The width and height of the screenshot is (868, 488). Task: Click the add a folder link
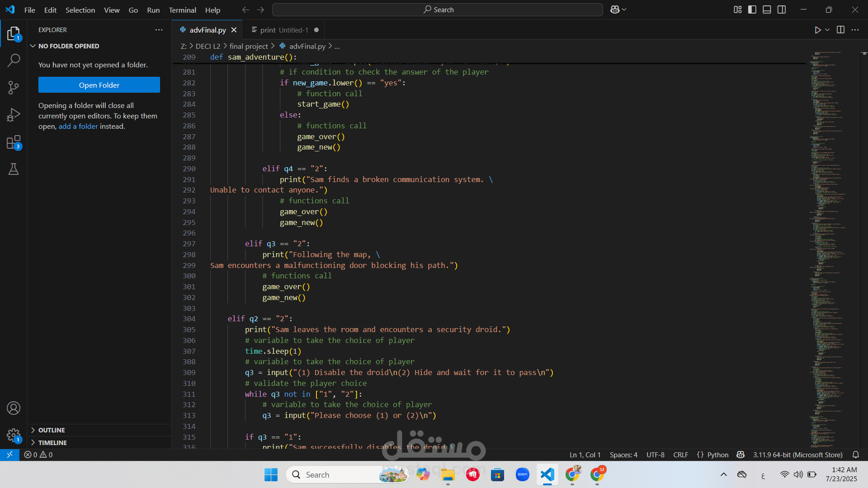tap(78, 127)
